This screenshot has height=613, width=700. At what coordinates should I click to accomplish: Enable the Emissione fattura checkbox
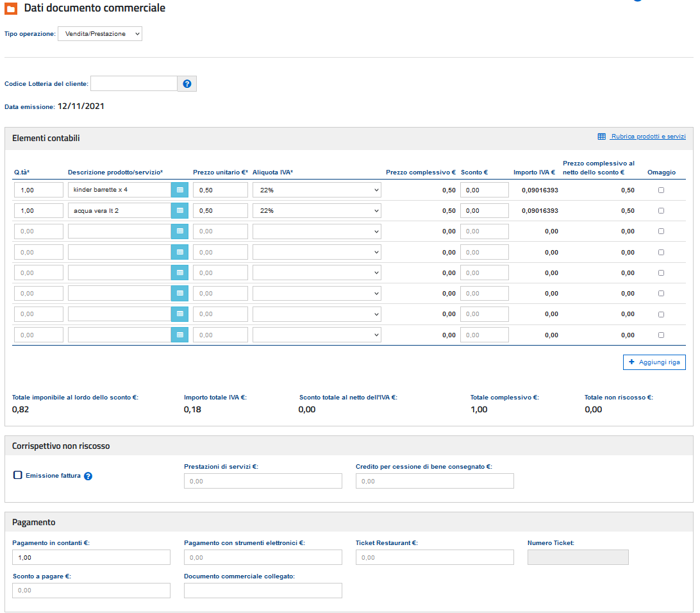18,475
